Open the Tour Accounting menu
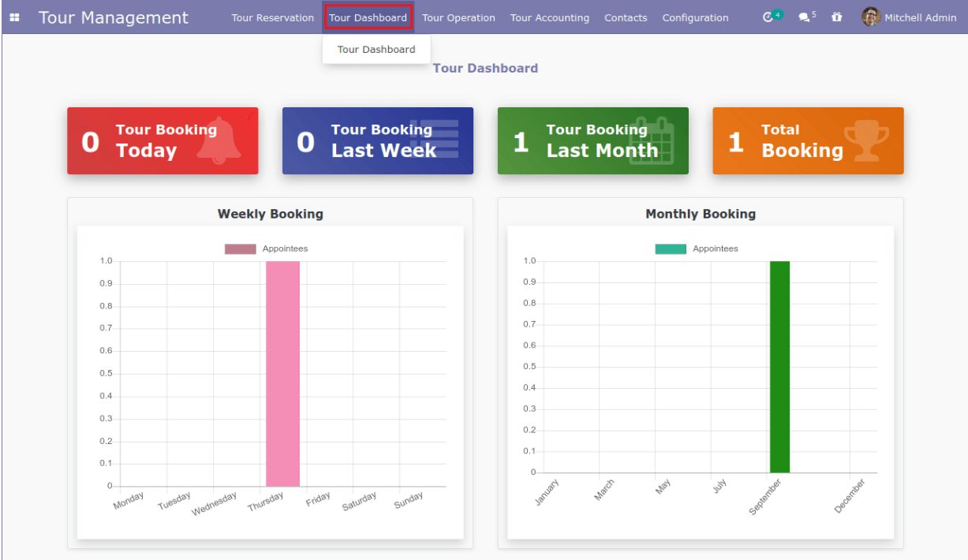This screenshot has width=968, height=560. click(549, 17)
